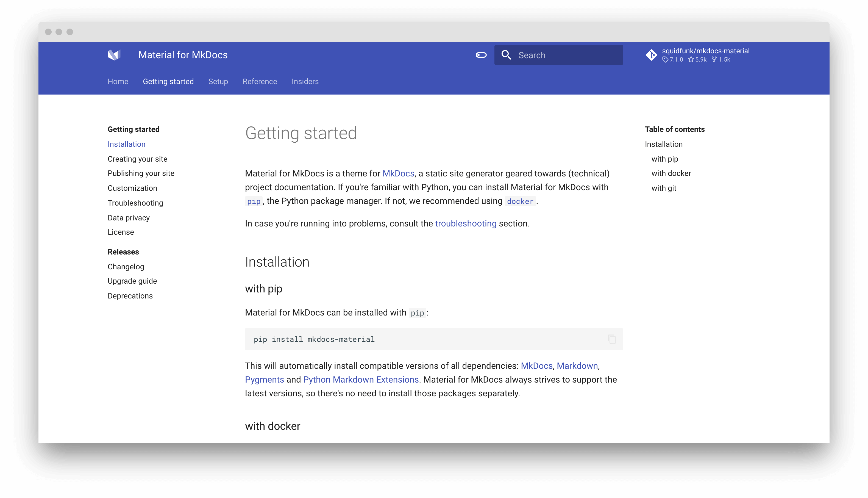868x498 pixels.
Task: Jump to 'with pip' in table of contents
Action: 665,159
